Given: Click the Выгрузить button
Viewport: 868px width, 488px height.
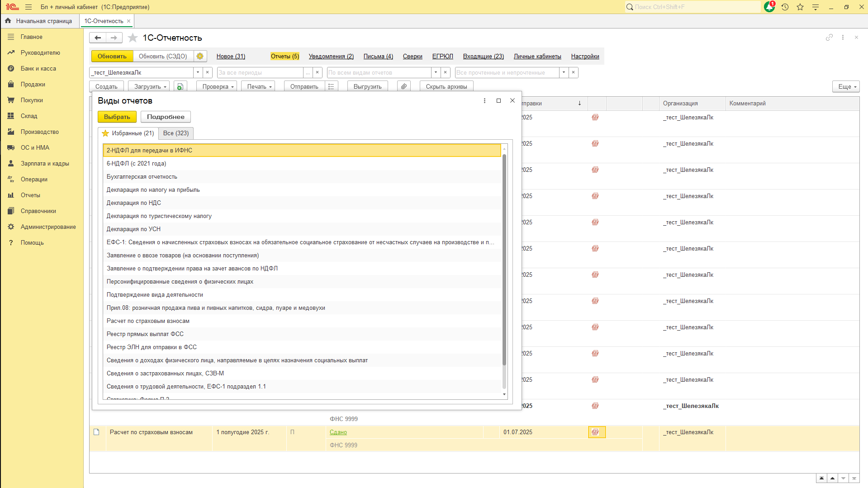Looking at the screenshot, I should point(367,86).
